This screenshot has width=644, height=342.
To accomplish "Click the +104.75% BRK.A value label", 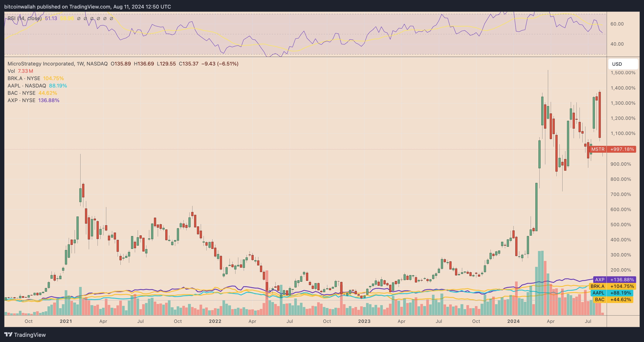I will pyautogui.click(x=622, y=286).
